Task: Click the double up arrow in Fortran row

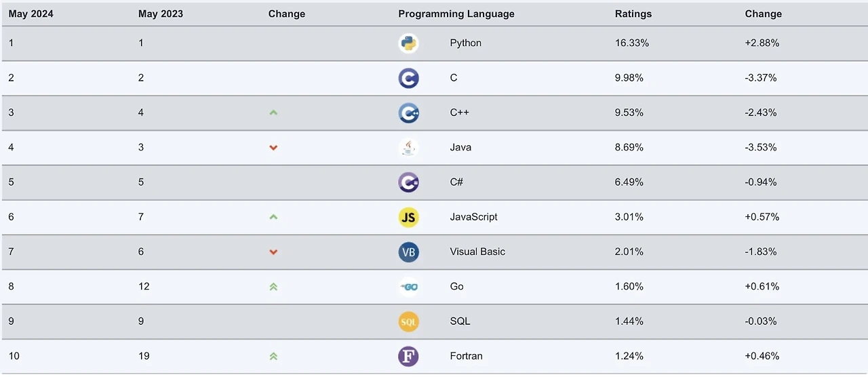Action: pos(273,356)
